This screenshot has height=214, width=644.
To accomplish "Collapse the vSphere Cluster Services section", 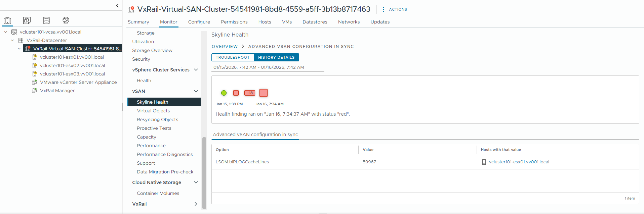I will 196,70.
